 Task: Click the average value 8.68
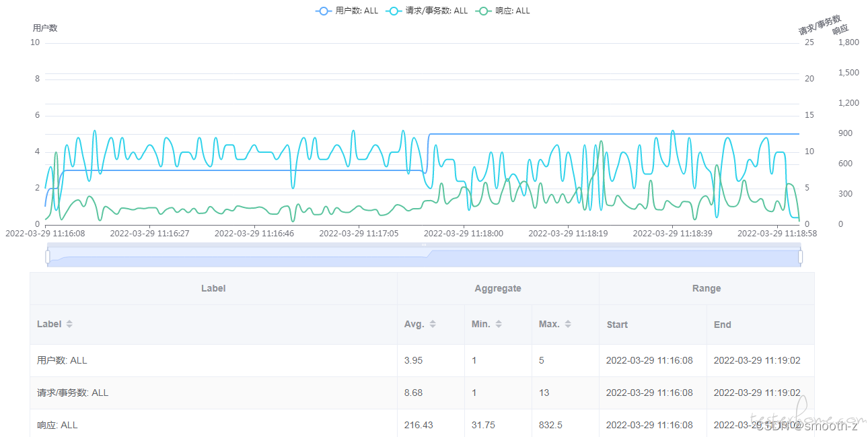[414, 393]
